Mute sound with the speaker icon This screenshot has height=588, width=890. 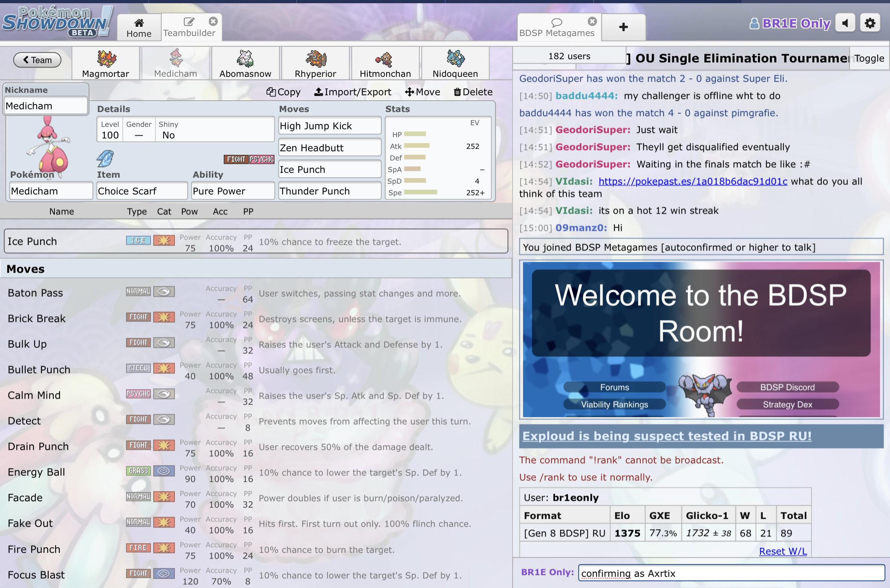click(x=845, y=23)
